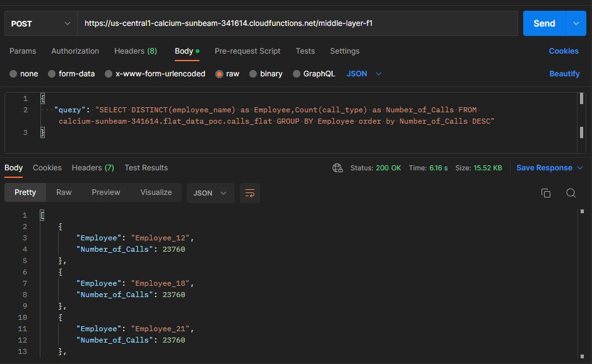Open the POST method dropdown

(41, 23)
